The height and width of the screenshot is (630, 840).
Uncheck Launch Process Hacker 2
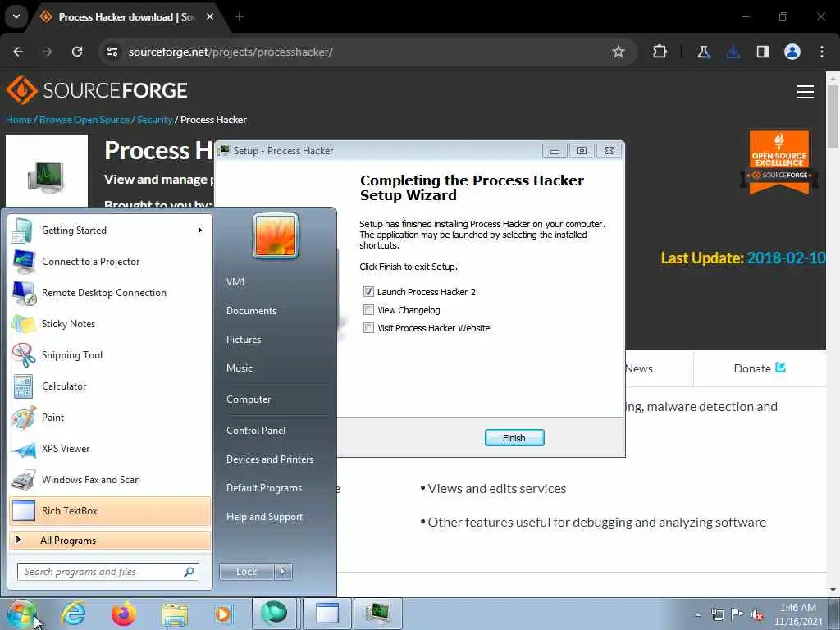pyautogui.click(x=368, y=292)
